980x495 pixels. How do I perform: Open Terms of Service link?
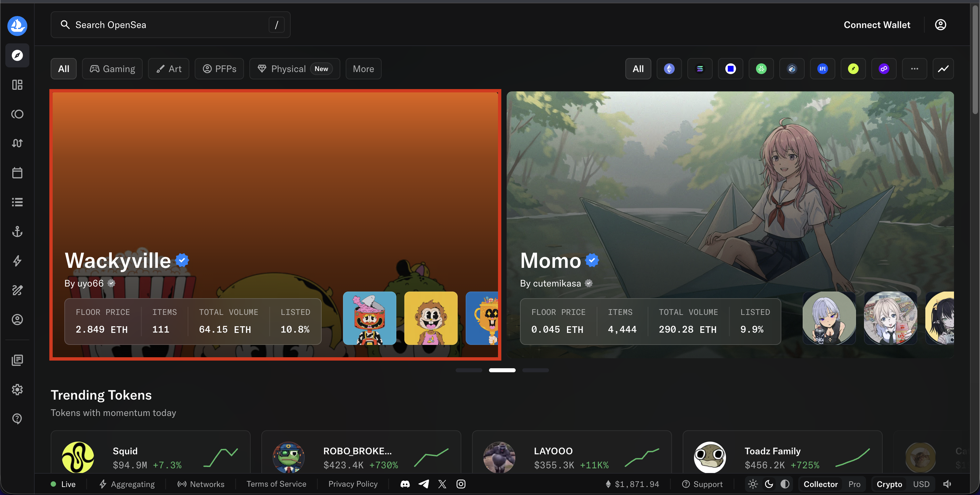(x=276, y=484)
